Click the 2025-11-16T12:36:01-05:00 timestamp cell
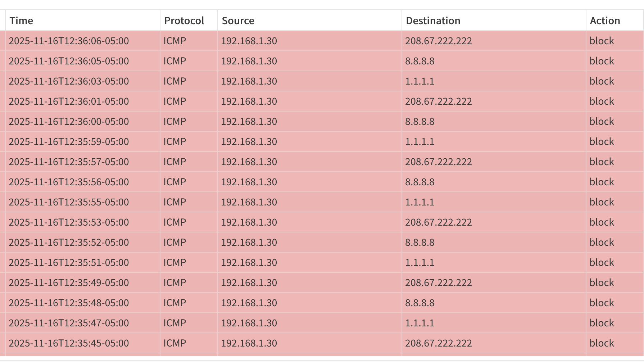This screenshot has height=362, width=644. click(x=69, y=101)
